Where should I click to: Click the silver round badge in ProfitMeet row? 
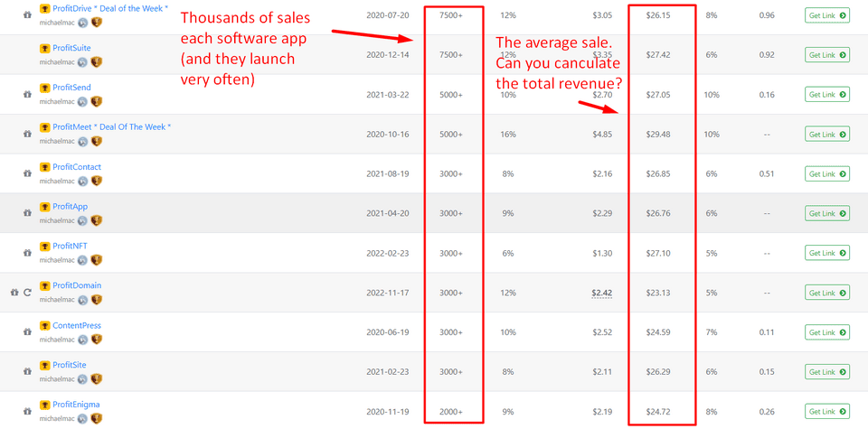(83, 142)
